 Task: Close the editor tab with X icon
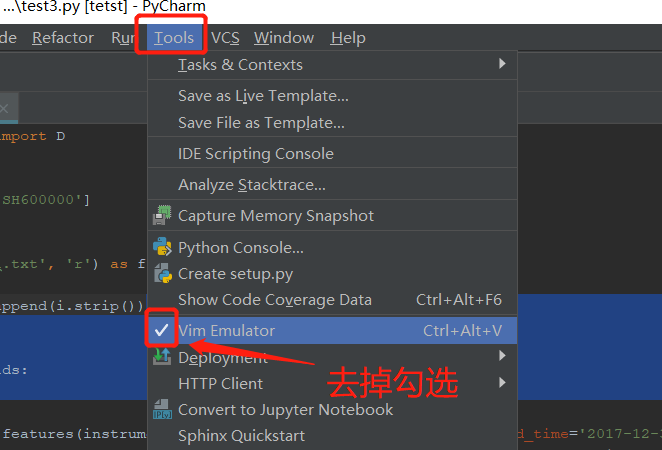click(x=4, y=109)
